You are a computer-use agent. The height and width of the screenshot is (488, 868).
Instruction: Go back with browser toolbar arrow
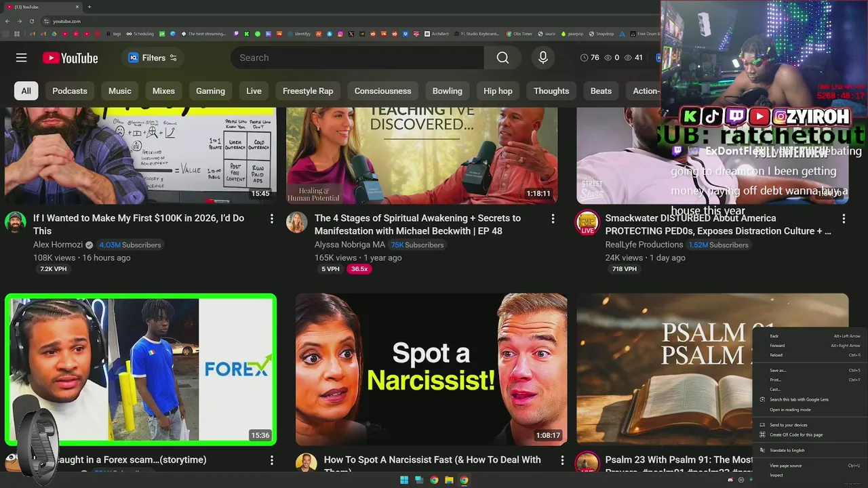coord(7,21)
